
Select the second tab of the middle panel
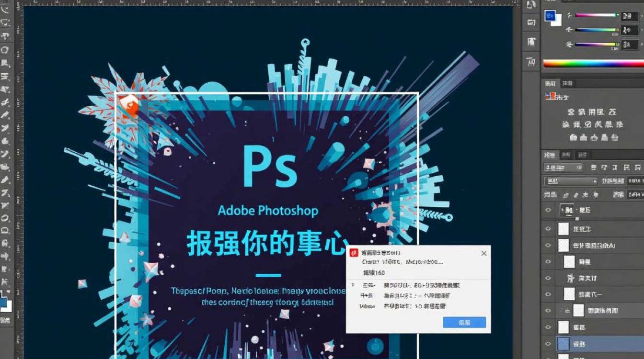pos(567,84)
